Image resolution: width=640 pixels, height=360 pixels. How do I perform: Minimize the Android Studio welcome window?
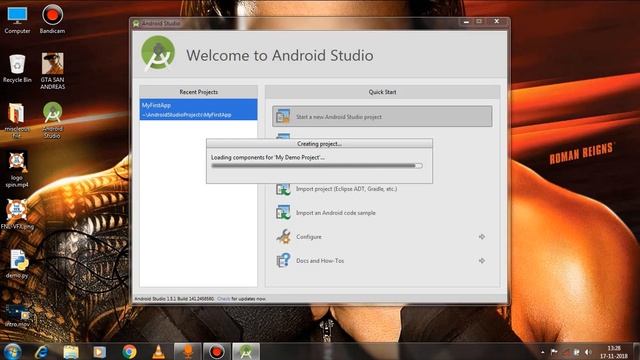[466, 22]
